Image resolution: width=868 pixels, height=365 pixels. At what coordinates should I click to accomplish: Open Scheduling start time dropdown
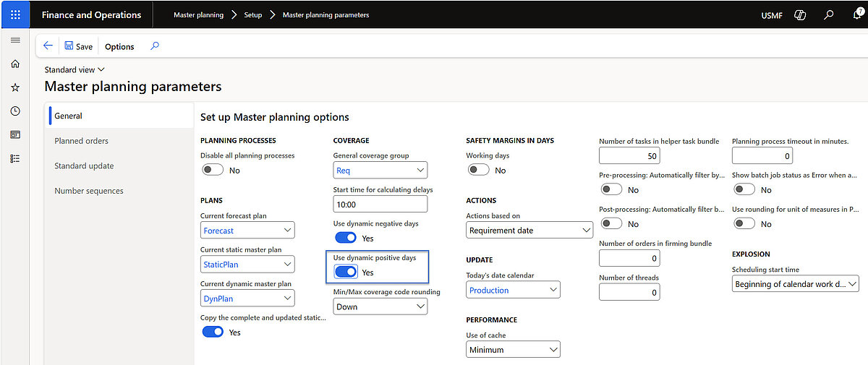(852, 284)
